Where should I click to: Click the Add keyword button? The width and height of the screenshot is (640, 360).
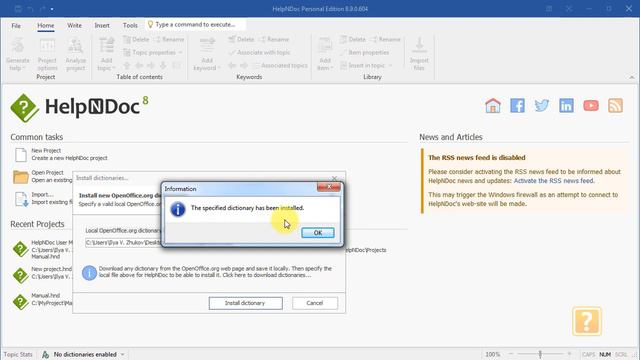(207, 54)
